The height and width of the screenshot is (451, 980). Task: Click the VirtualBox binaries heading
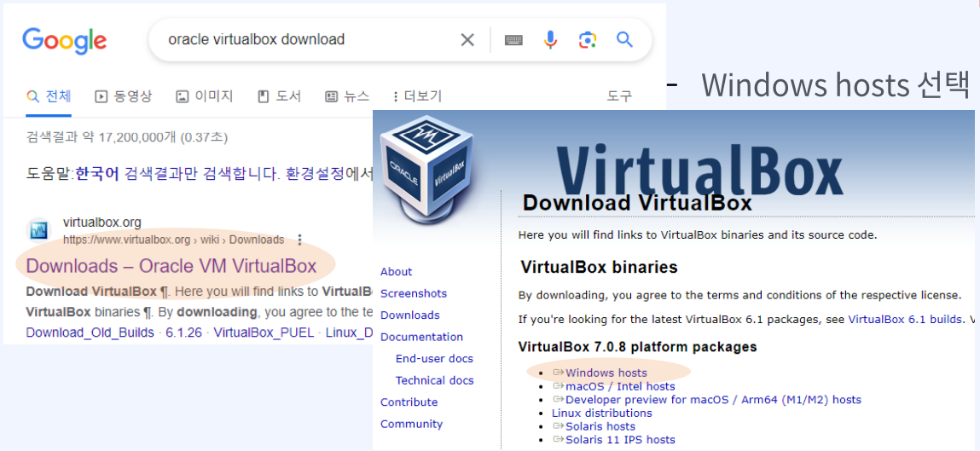(x=600, y=268)
